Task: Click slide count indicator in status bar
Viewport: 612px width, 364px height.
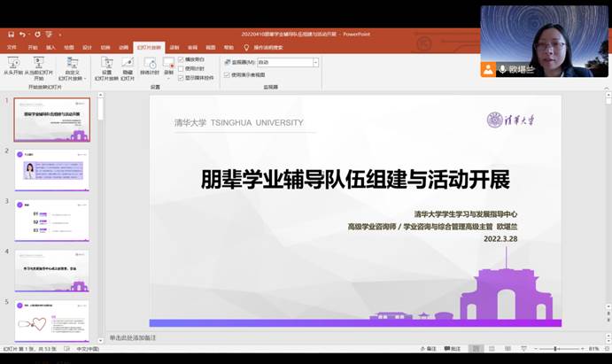Action: click(29, 349)
